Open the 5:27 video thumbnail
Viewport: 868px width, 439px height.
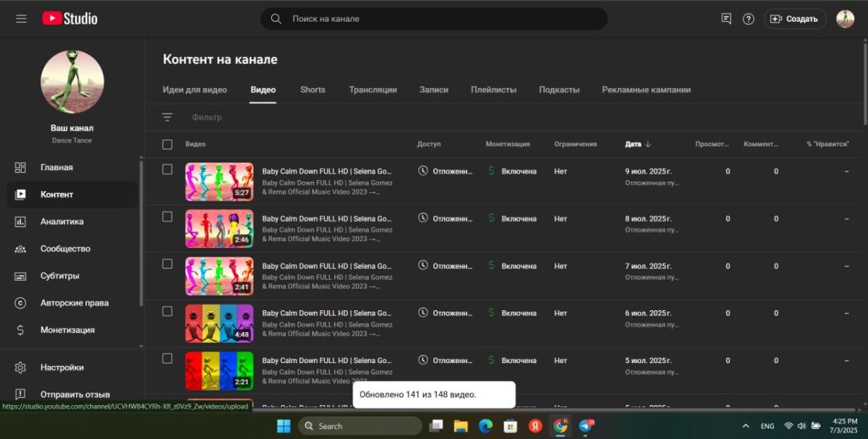coord(219,182)
